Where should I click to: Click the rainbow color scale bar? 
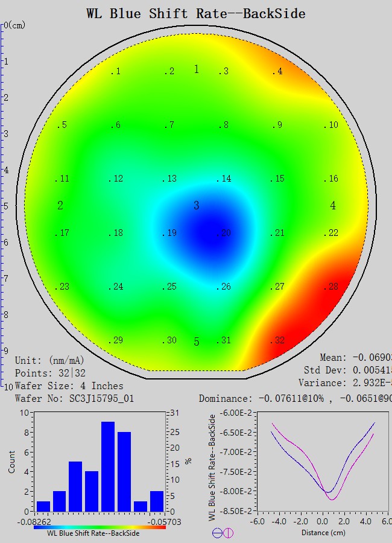[x=100, y=527]
